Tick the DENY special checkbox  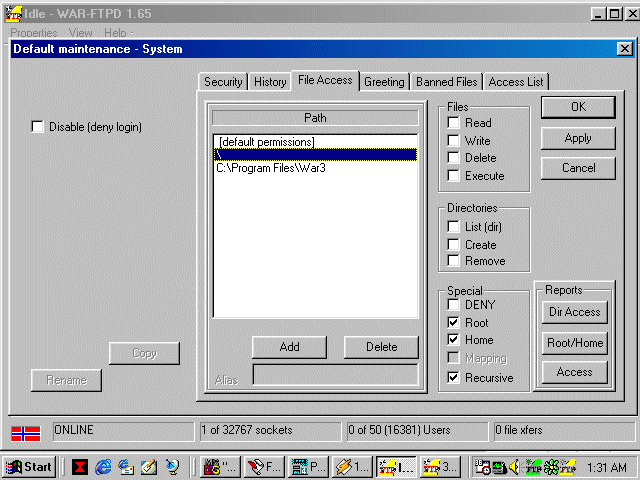[455, 305]
